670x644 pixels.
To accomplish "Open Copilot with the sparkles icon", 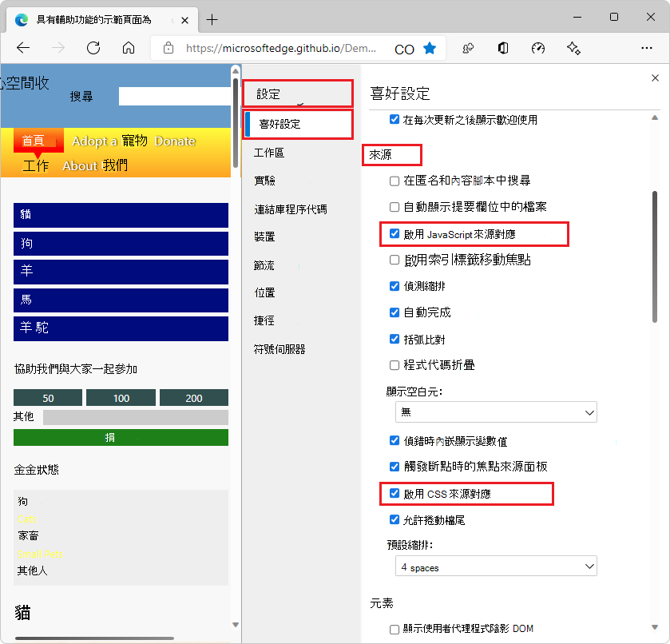I will coord(573,48).
